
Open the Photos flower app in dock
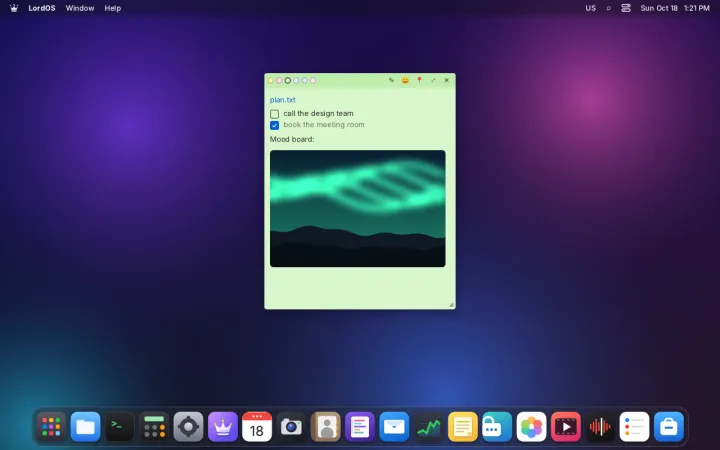click(x=531, y=427)
